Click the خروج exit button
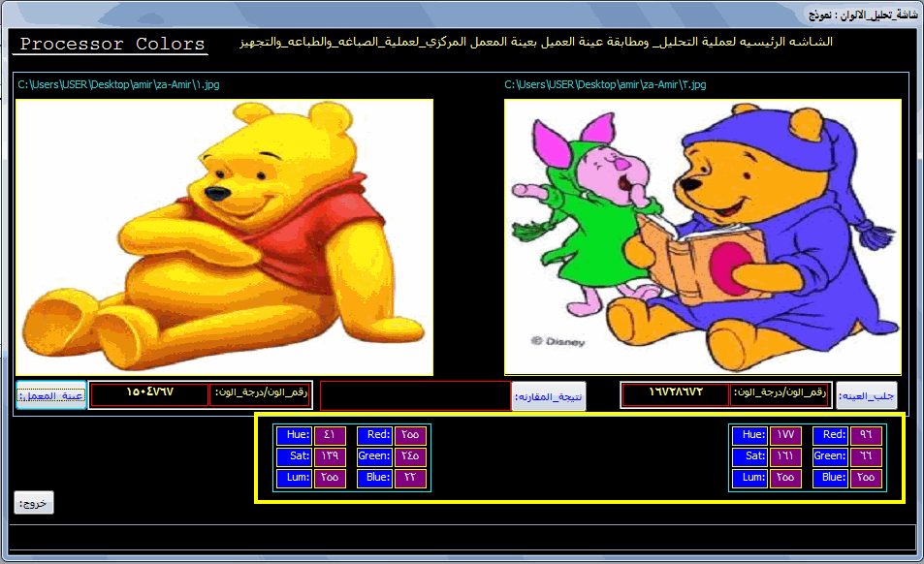The height and width of the screenshot is (564, 924). pyautogui.click(x=34, y=503)
